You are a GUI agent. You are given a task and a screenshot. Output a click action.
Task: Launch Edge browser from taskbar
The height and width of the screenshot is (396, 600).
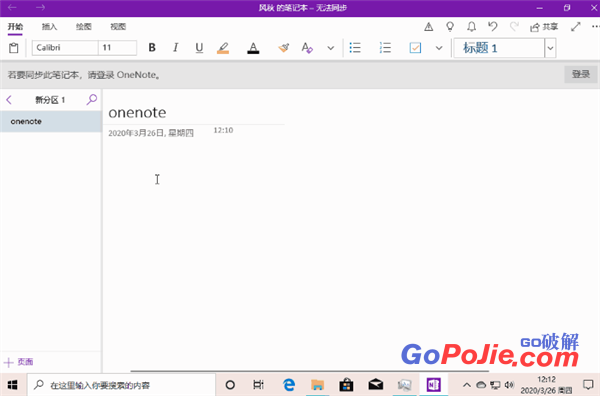tap(289, 385)
